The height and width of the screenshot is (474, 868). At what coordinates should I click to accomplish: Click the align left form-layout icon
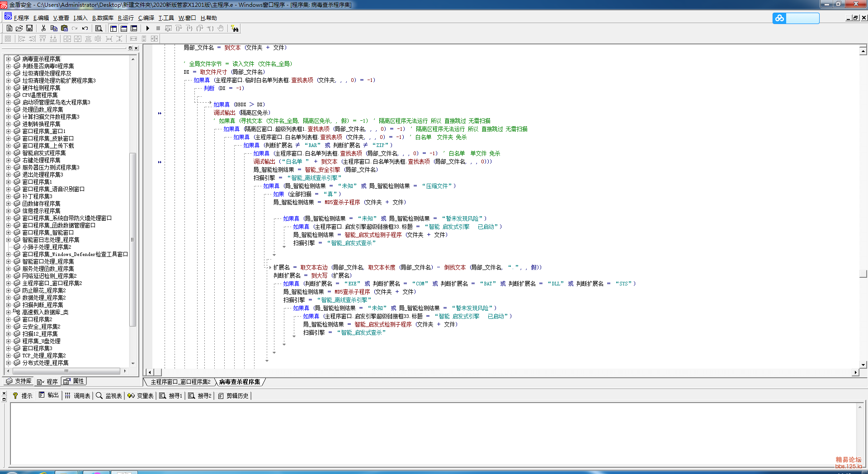point(22,39)
